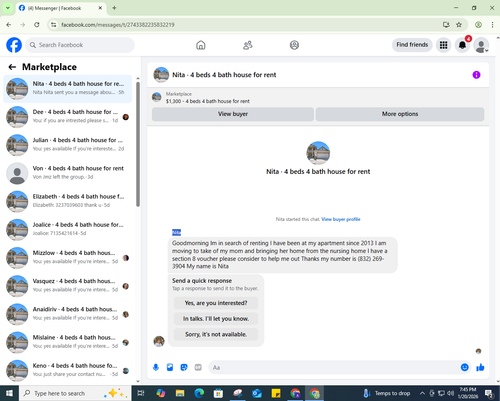Click the house listing thumbnail in chat header
This screenshot has width=500, height=401.
click(161, 75)
